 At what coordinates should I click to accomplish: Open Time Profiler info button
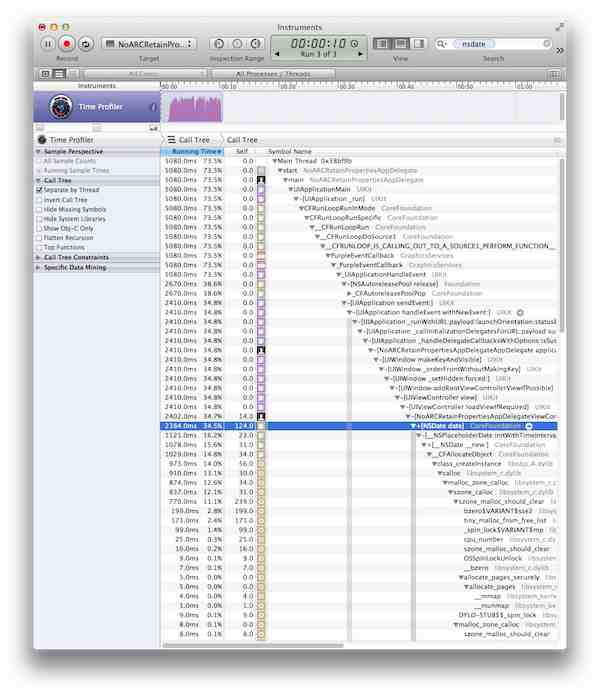point(153,107)
